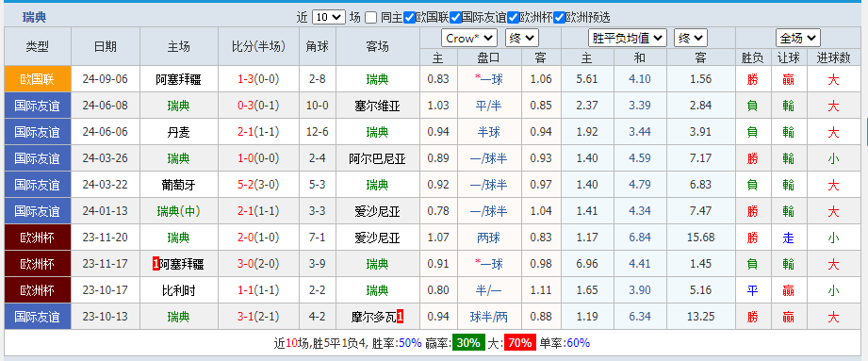The height and width of the screenshot is (361, 868).
Task: Open the Crow* bookmaker dropdown
Action: [x=469, y=39]
